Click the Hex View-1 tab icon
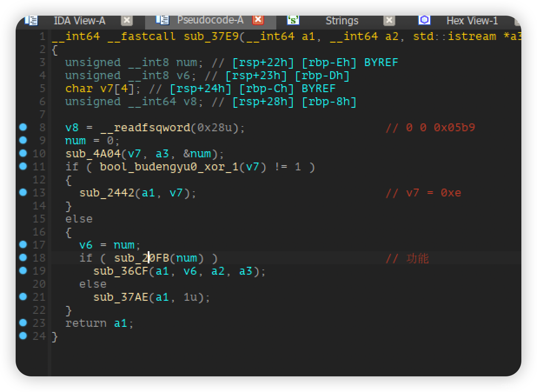Screen dimensions: 537x392 424,20
